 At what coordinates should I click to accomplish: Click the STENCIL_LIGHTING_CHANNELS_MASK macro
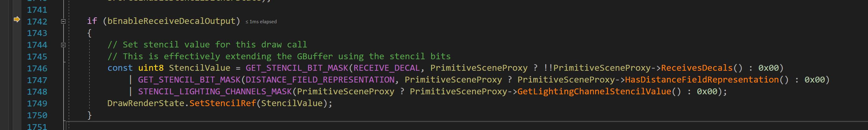tap(215, 92)
